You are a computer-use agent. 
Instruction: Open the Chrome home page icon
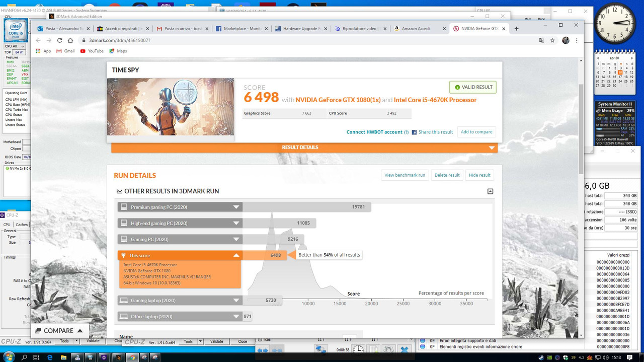70,40
